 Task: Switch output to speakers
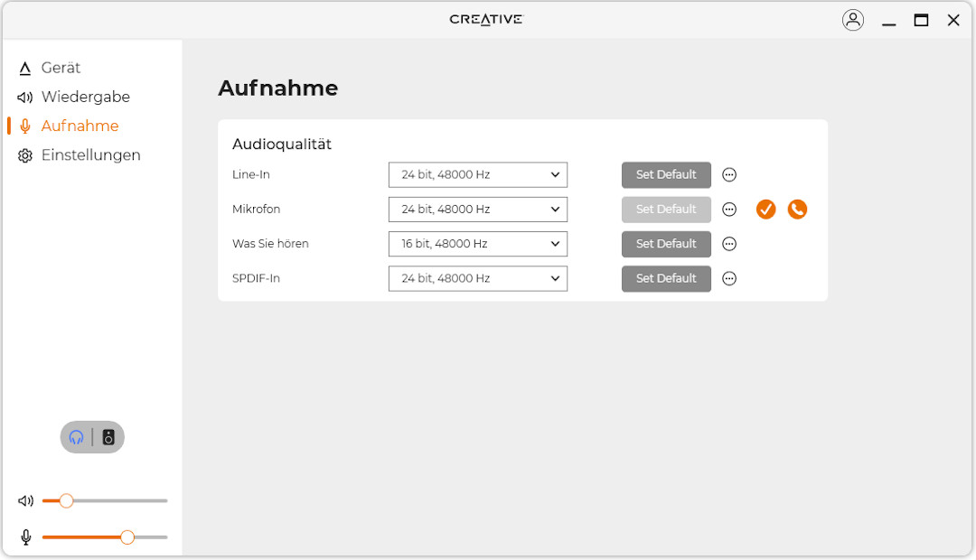click(x=108, y=437)
